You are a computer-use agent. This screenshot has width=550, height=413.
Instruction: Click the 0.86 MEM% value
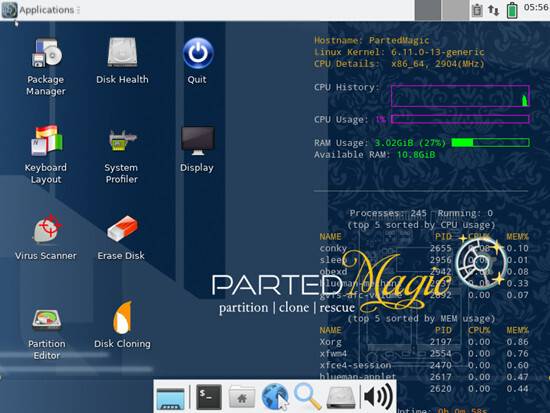pos(517,342)
